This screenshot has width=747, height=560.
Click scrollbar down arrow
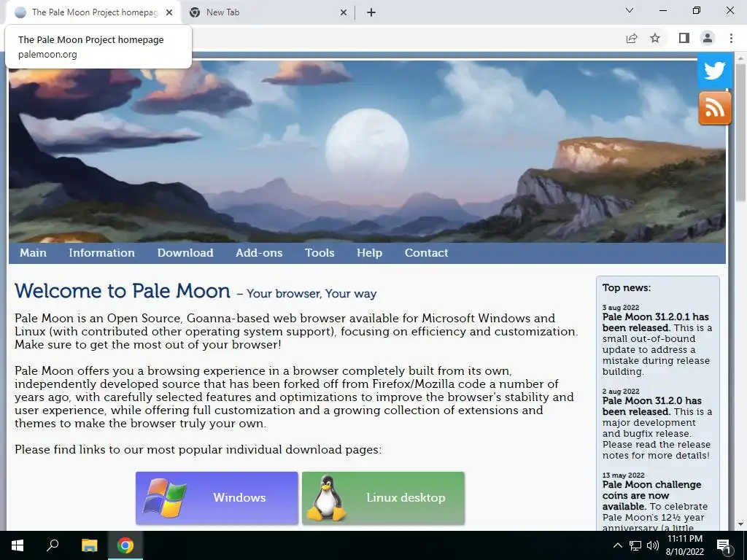[740, 524]
